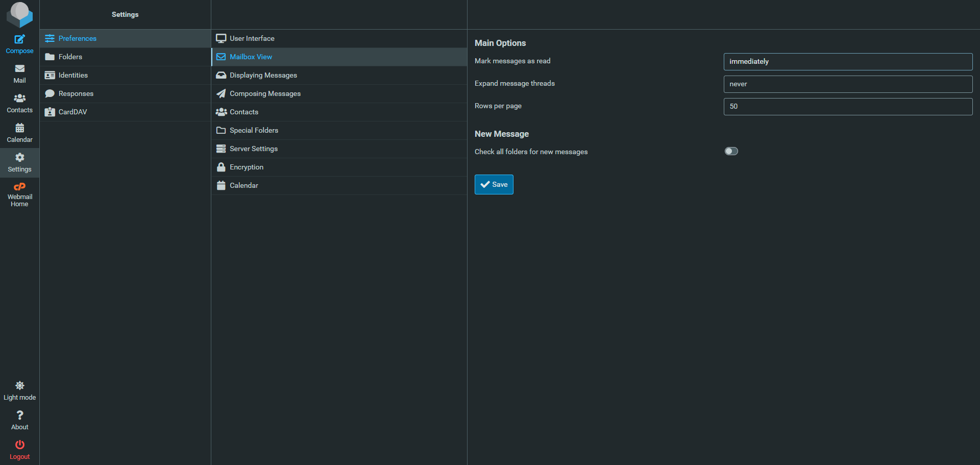Click the Rows per page field
Screen dimensions: 980x465
click(x=847, y=107)
